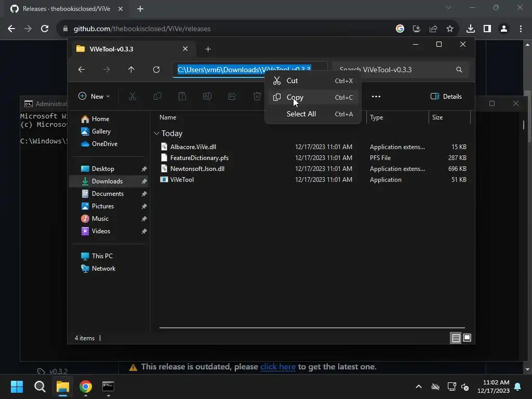Click the Cut scissors toolbar icon
The width and height of the screenshot is (532, 399).
pyautogui.click(x=132, y=96)
